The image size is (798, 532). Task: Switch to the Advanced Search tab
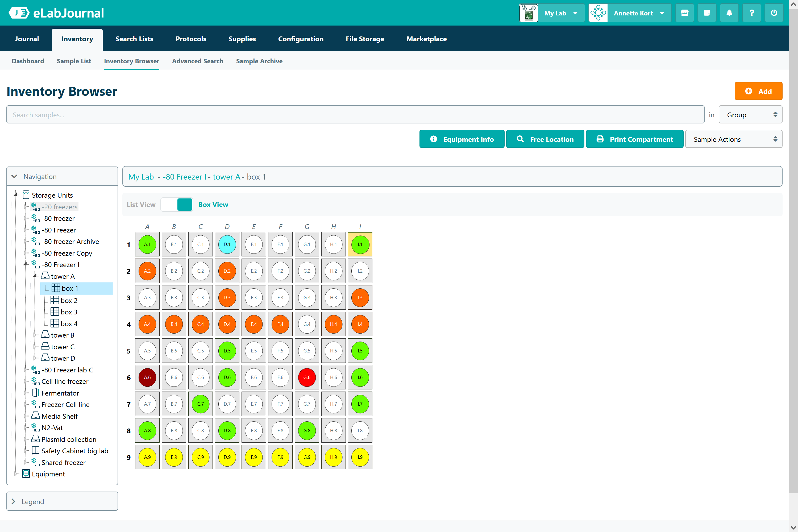pos(197,61)
